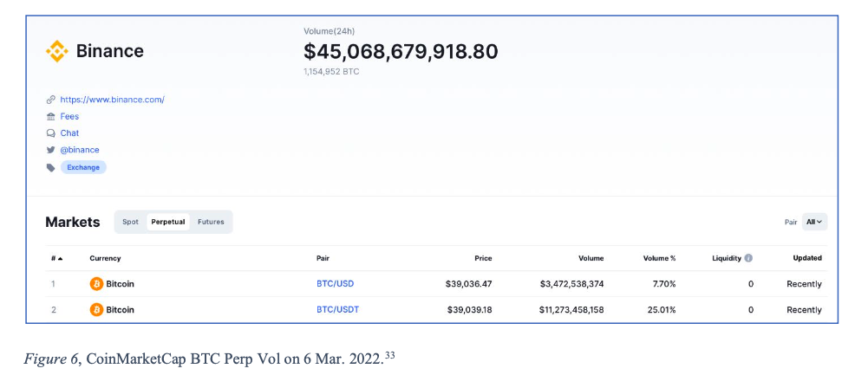
Task: Click the Liquidity info icon
Action: [x=747, y=258]
